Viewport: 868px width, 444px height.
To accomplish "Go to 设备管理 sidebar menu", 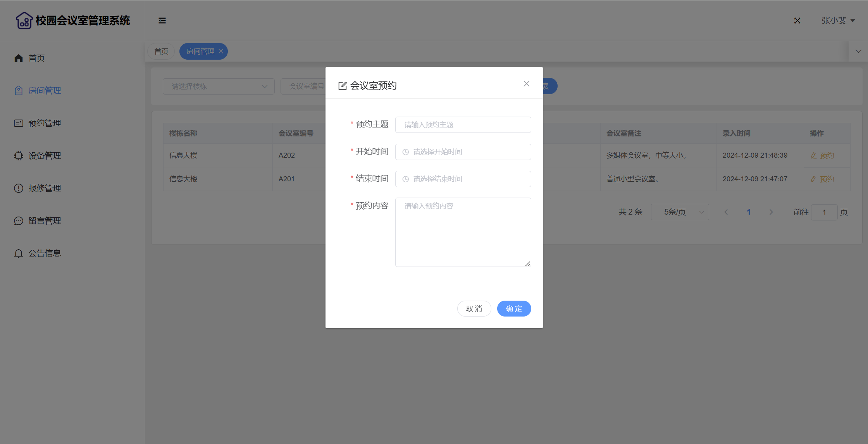I will [45, 156].
